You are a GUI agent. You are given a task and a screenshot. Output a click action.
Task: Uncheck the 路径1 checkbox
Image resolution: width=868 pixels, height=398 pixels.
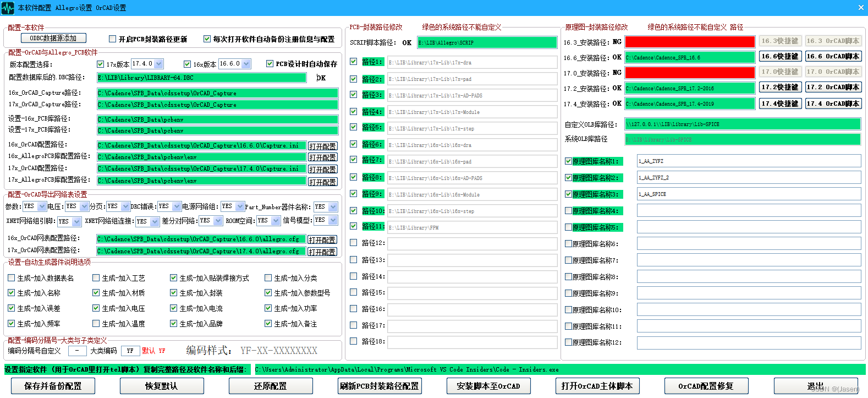point(354,62)
